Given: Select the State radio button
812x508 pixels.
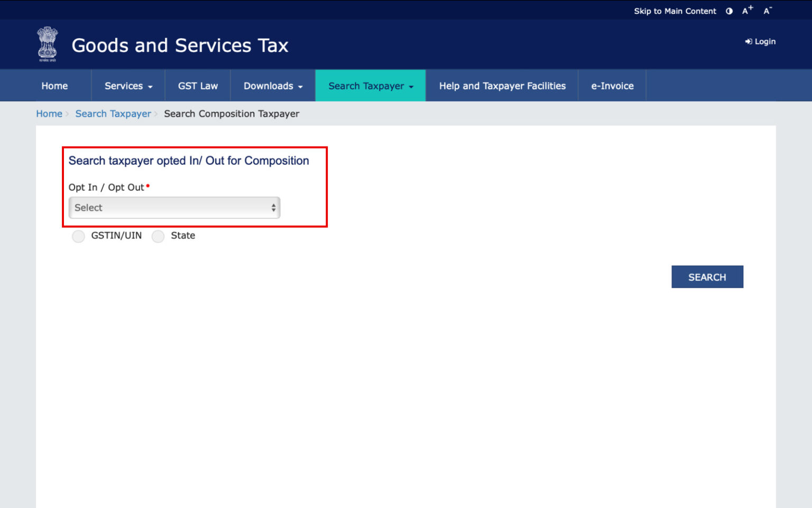Looking at the screenshot, I should click(x=158, y=237).
